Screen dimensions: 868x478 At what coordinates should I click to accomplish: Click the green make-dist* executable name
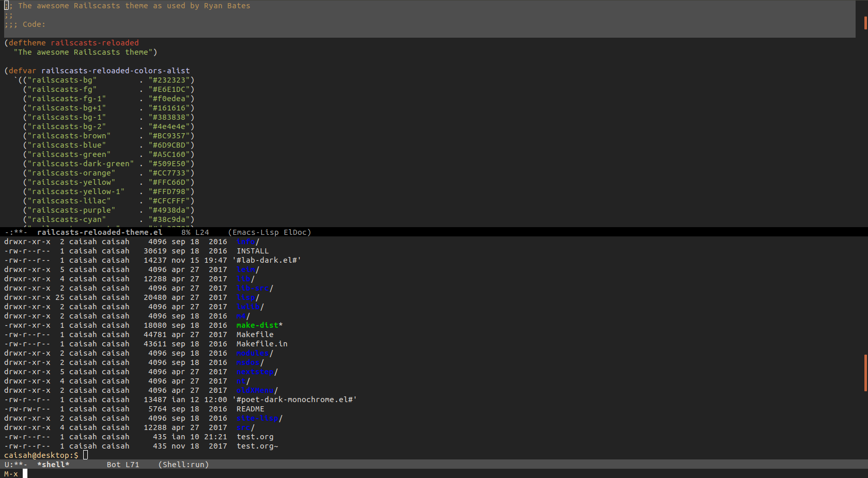click(260, 325)
